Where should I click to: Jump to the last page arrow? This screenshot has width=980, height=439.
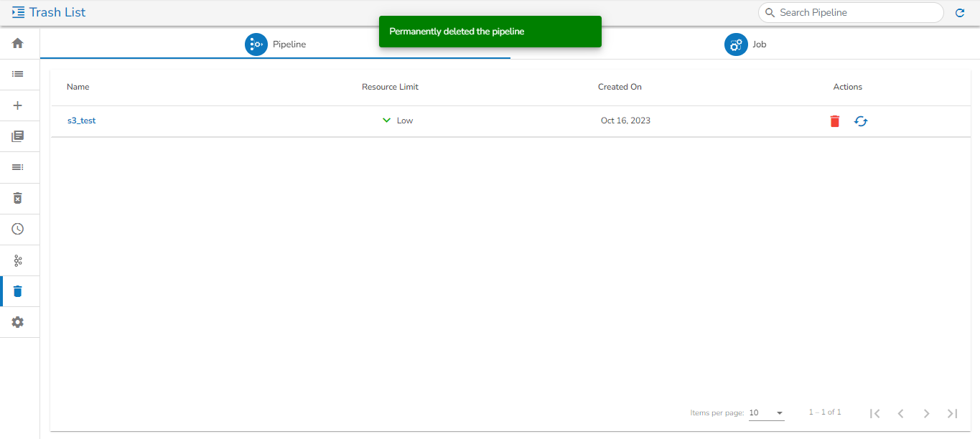[x=952, y=413]
